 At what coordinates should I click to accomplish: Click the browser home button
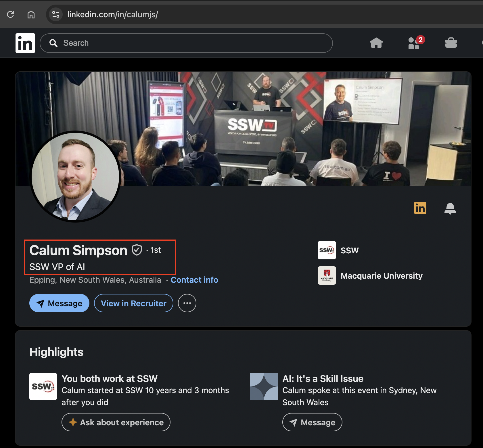click(31, 14)
